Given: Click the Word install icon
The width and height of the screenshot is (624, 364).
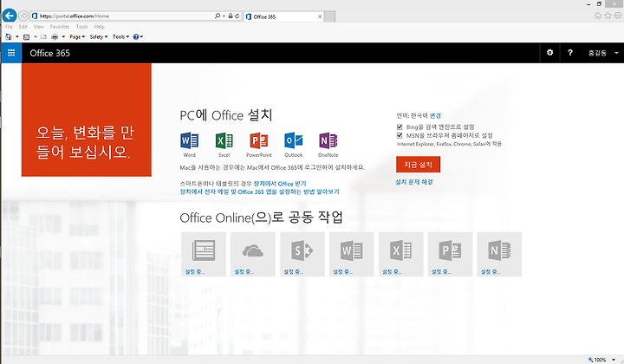Looking at the screenshot, I should 190,140.
